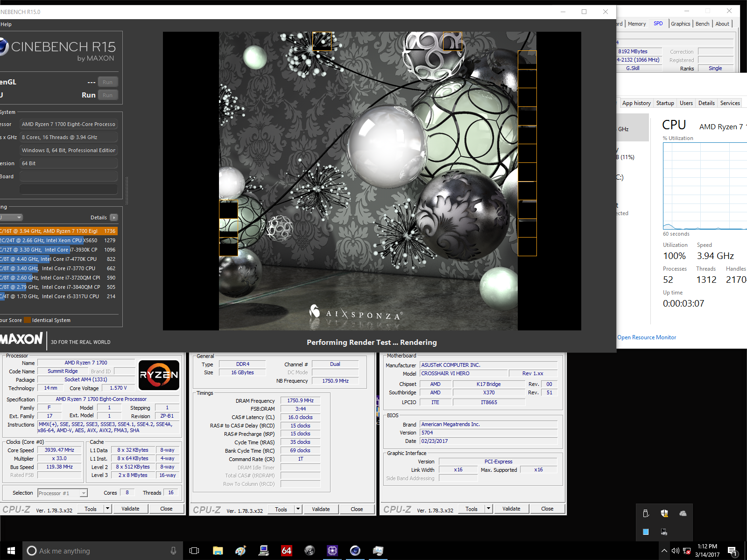Viewport: 747px width, 560px height.
Task: Expand the Cinebench ranking Details arrow
Action: [114, 217]
